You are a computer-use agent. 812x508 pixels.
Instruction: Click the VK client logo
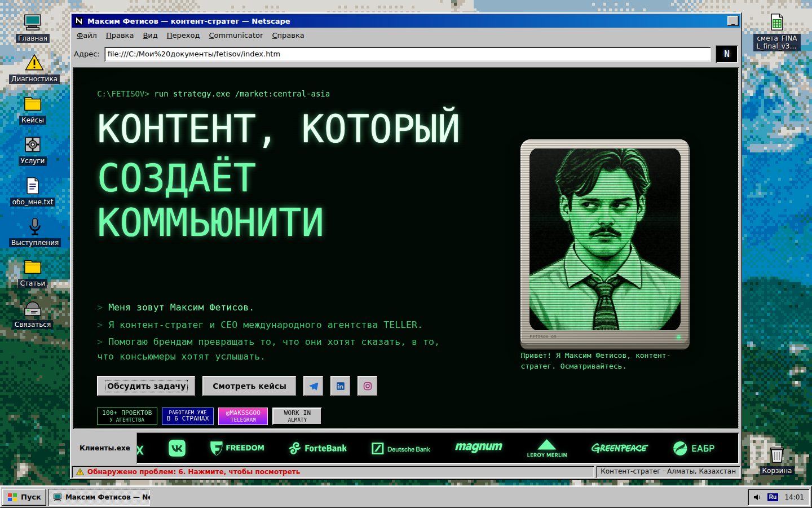click(177, 448)
